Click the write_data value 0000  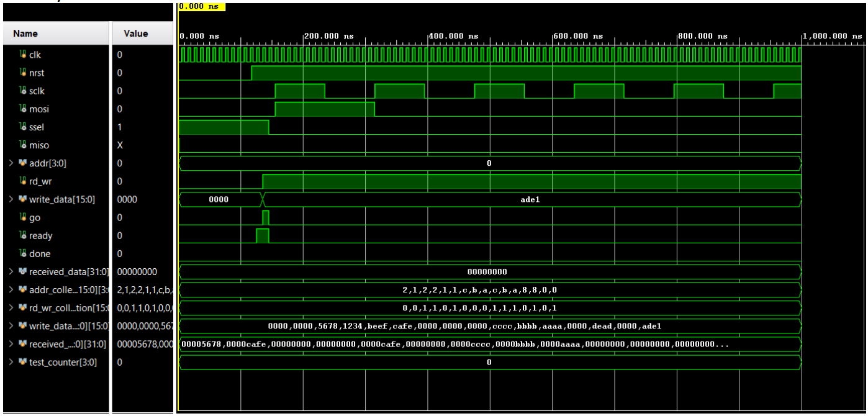127,199
